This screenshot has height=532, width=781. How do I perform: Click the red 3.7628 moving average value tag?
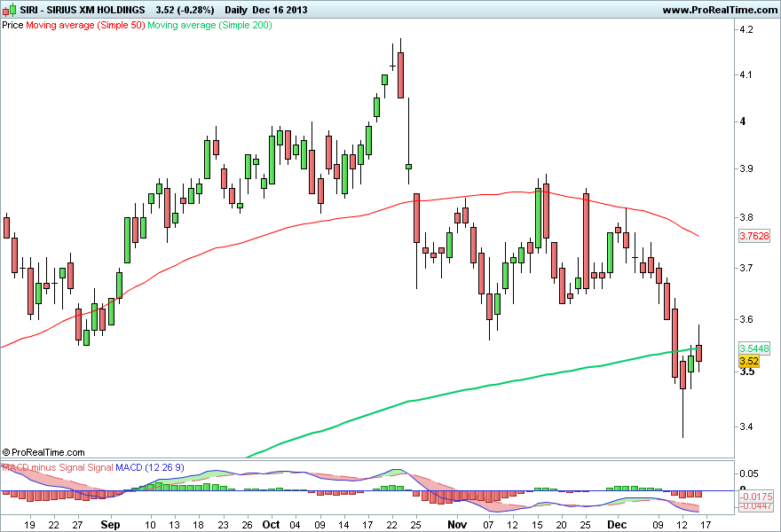pyautogui.click(x=754, y=235)
